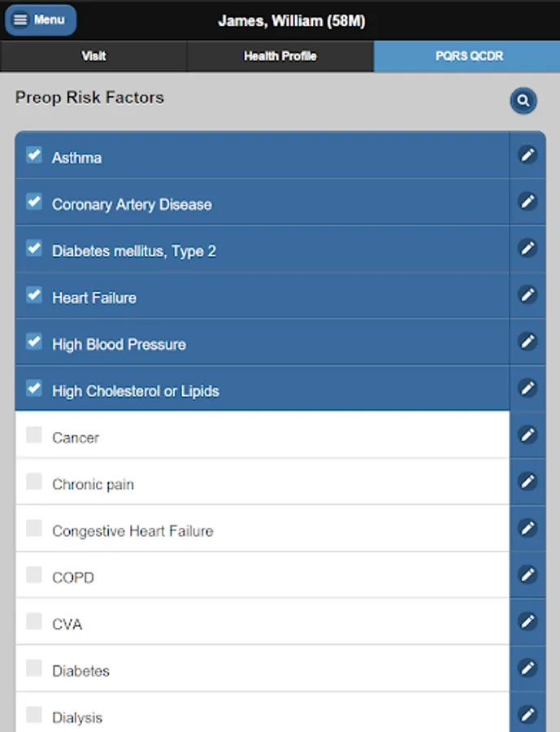560x732 pixels.
Task: Click the pencil icon beside Cancer
Action: point(528,435)
